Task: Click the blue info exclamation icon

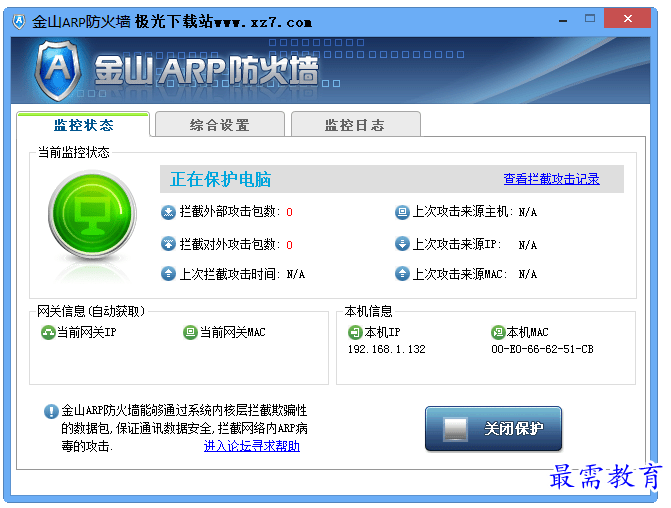Action: click(51, 411)
